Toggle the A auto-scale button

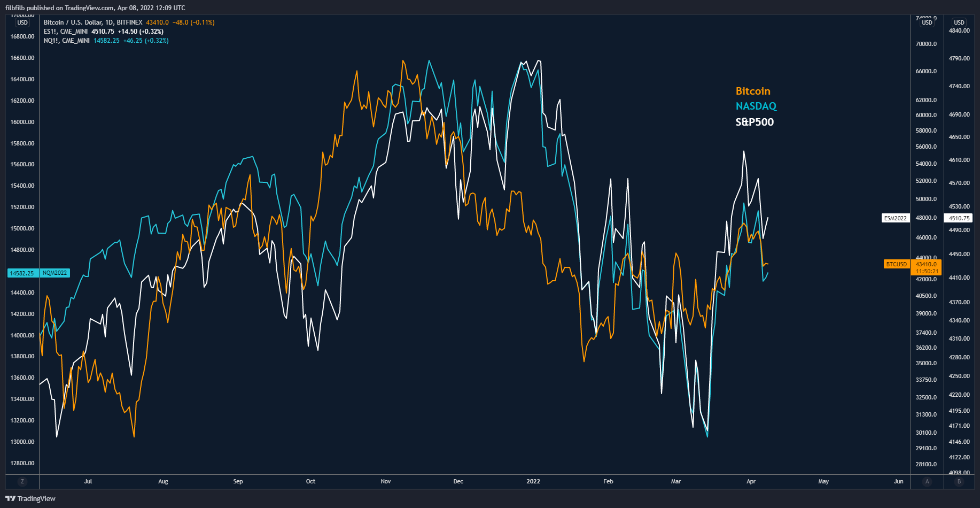click(x=927, y=481)
